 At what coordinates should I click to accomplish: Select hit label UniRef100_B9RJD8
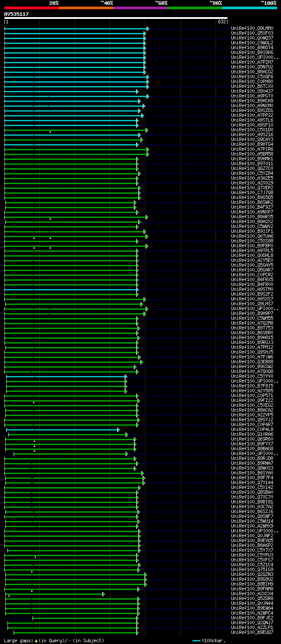[252, 459]
